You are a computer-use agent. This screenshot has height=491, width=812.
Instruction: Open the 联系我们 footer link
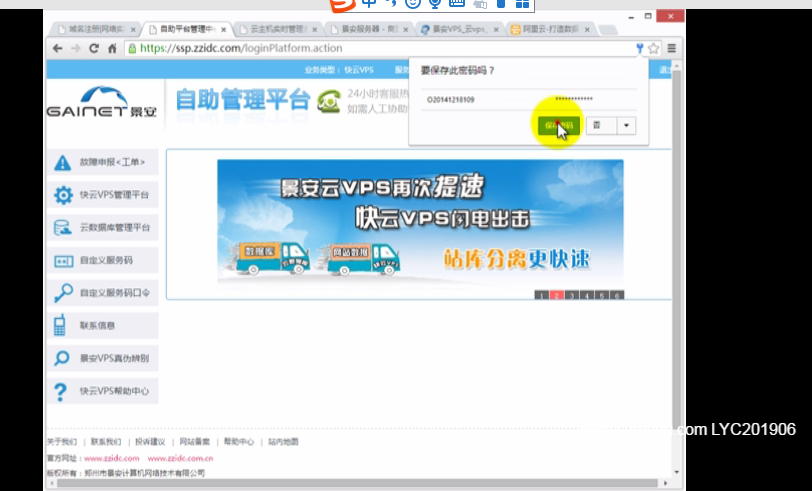point(106,442)
